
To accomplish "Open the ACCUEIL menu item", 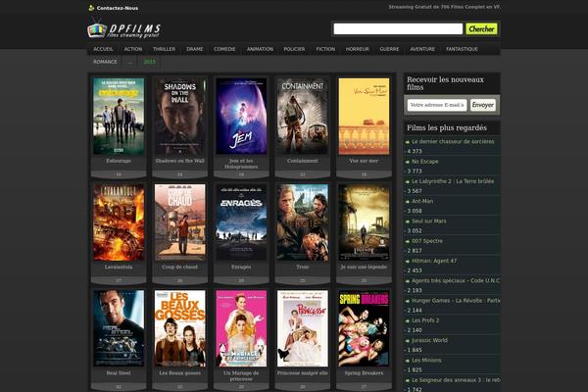I will 103,49.
